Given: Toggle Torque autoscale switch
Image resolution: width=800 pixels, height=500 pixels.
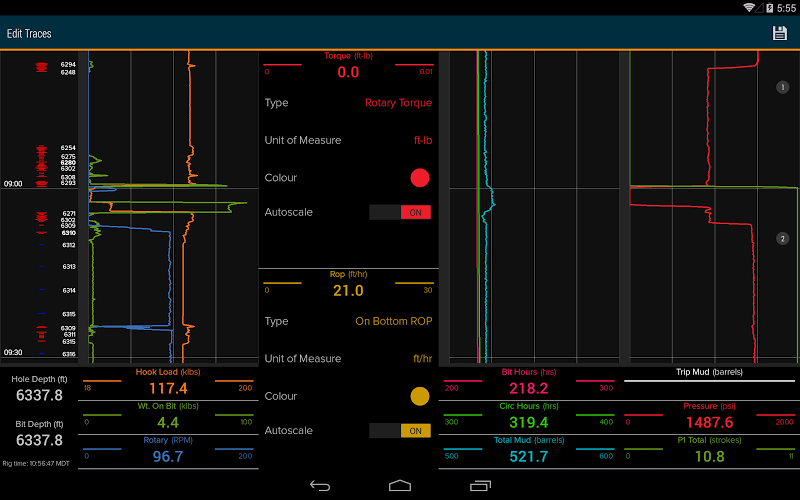Looking at the screenshot, I should [400, 212].
